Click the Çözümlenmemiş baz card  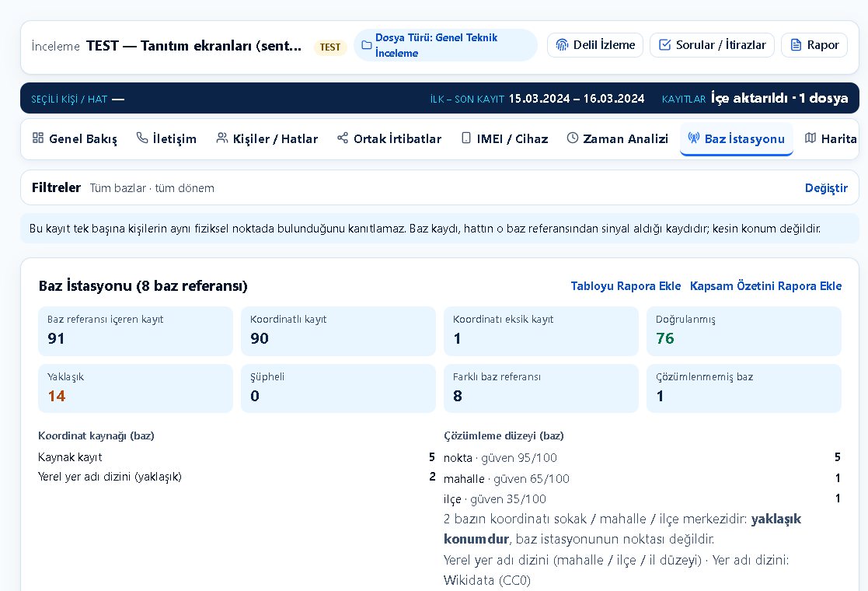744,388
